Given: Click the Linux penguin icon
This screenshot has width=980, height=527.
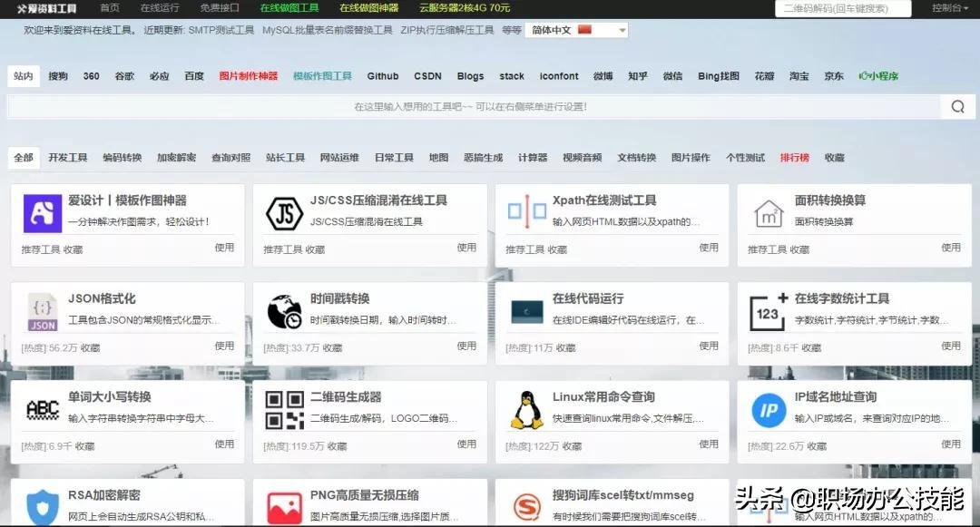Looking at the screenshot, I should (527, 410).
